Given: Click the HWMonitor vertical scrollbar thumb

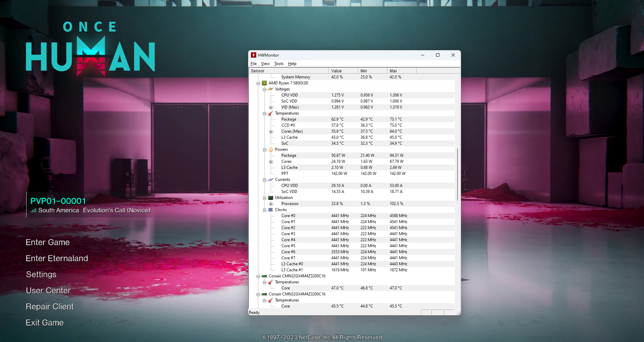Looking at the screenshot, I should pos(458,174).
